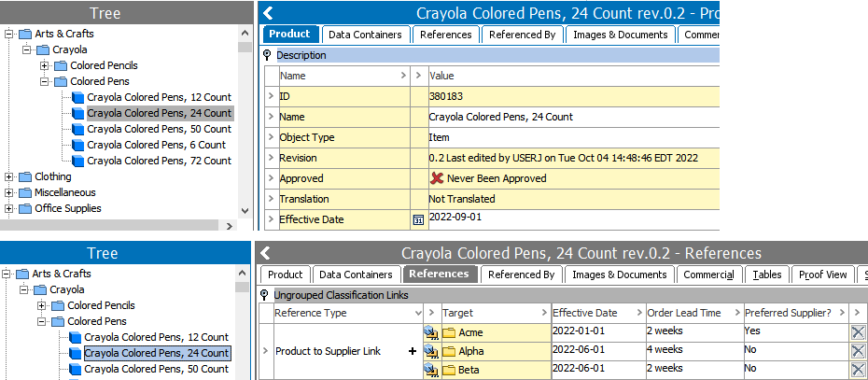Click the Colored Pens folder icon in References view tree
The height and width of the screenshot is (380, 868).
pyautogui.click(x=58, y=321)
